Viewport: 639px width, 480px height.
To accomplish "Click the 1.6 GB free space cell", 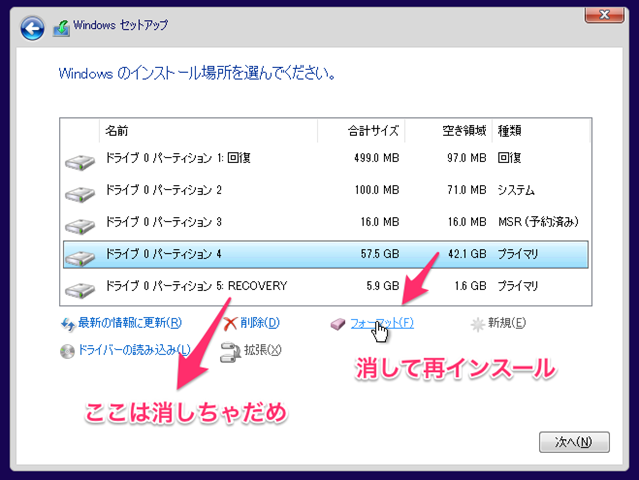I will point(471,286).
